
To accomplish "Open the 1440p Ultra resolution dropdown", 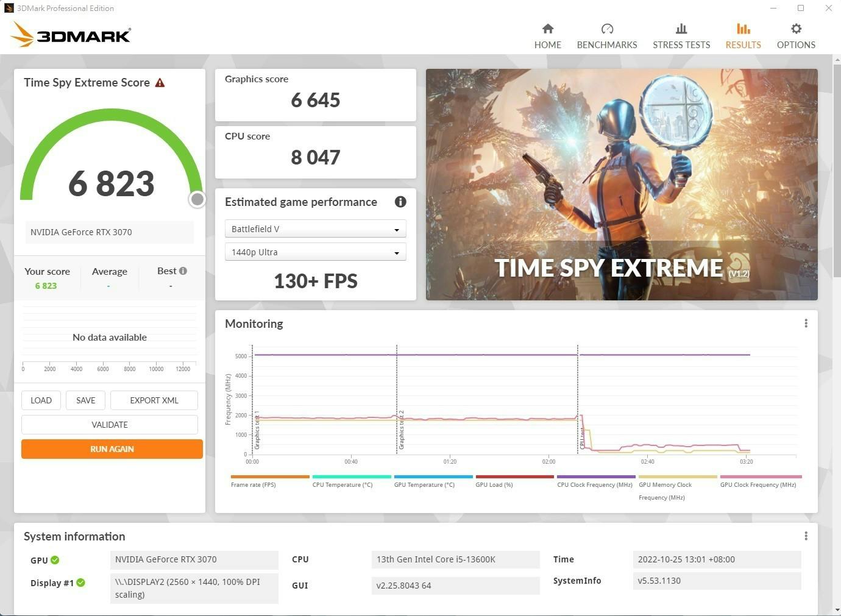I will click(x=315, y=252).
